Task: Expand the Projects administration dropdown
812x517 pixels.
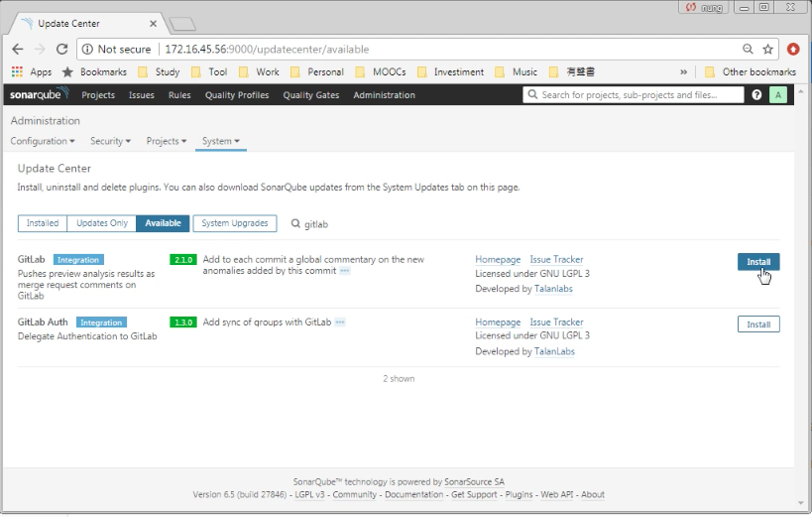Action: point(167,141)
